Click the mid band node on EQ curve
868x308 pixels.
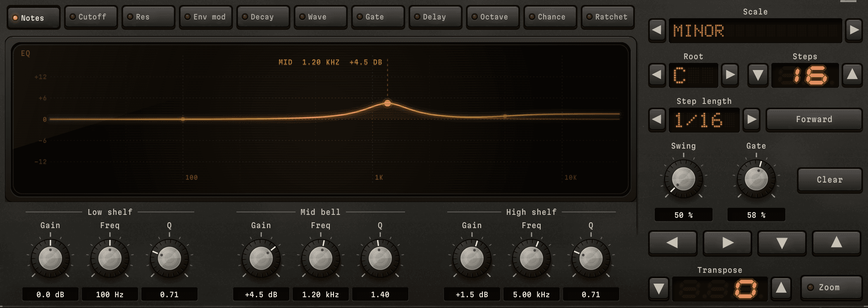[387, 103]
